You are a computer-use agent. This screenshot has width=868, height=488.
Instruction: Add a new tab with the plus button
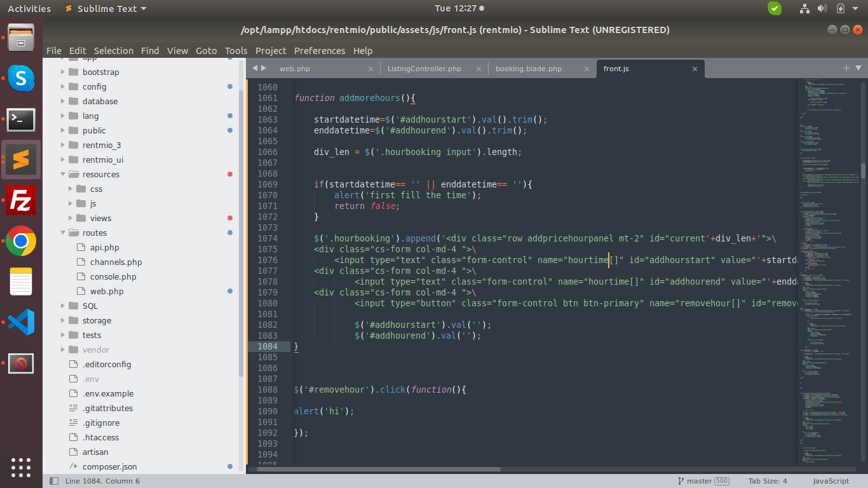point(846,68)
